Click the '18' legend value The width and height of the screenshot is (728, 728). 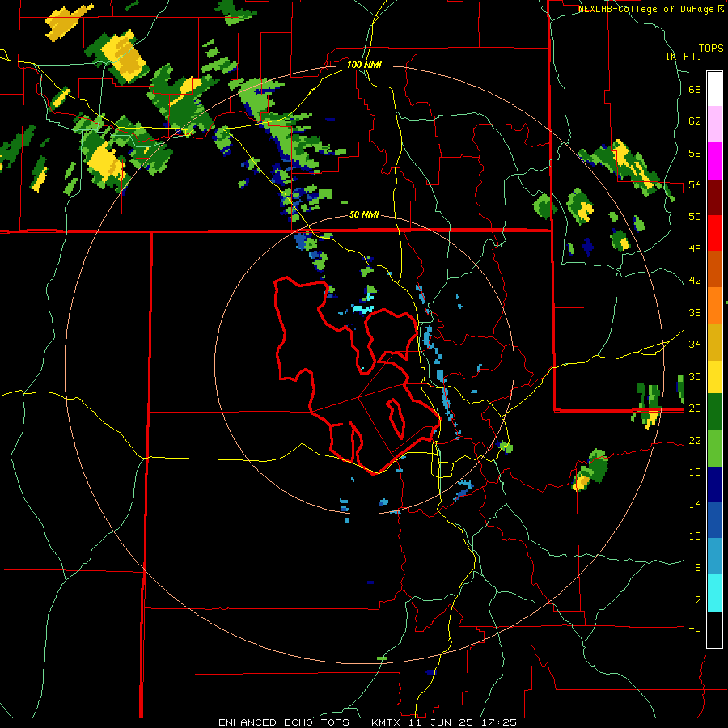pyautogui.click(x=695, y=472)
